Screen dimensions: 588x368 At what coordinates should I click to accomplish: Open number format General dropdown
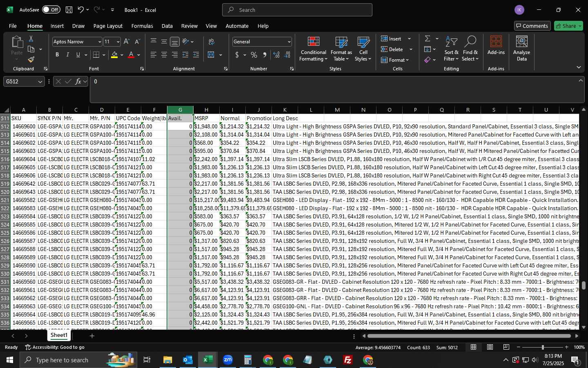point(289,42)
